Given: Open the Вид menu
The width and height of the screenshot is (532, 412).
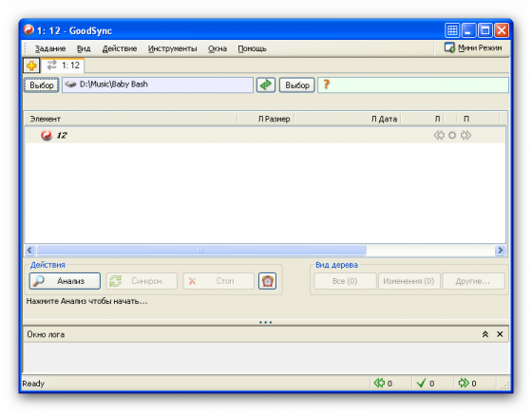Looking at the screenshot, I should coord(84,48).
